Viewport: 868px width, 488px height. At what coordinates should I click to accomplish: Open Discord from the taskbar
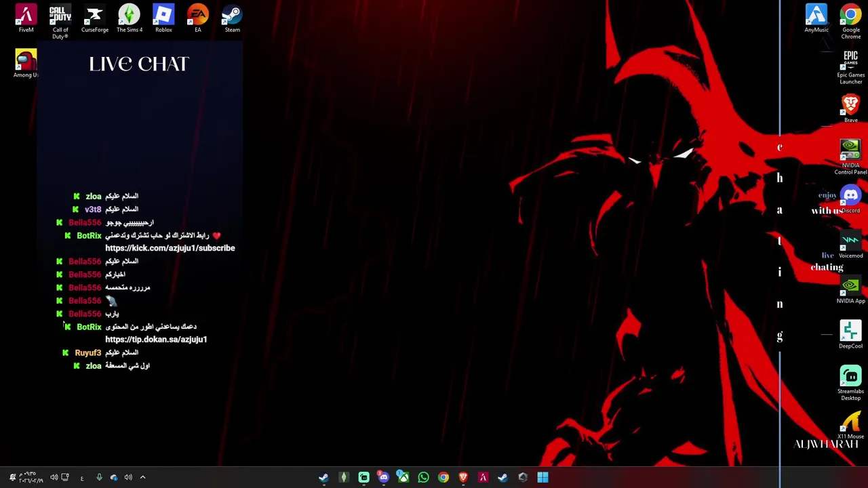[x=383, y=477]
